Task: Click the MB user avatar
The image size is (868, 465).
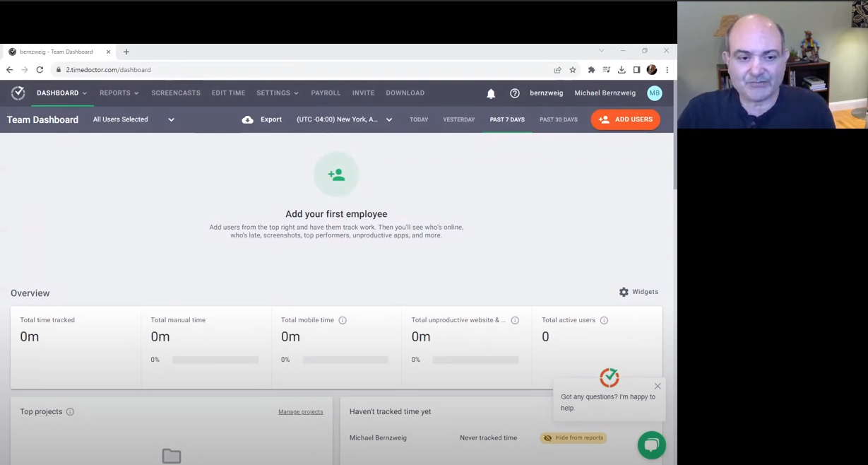Action: (x=655, y=93)
